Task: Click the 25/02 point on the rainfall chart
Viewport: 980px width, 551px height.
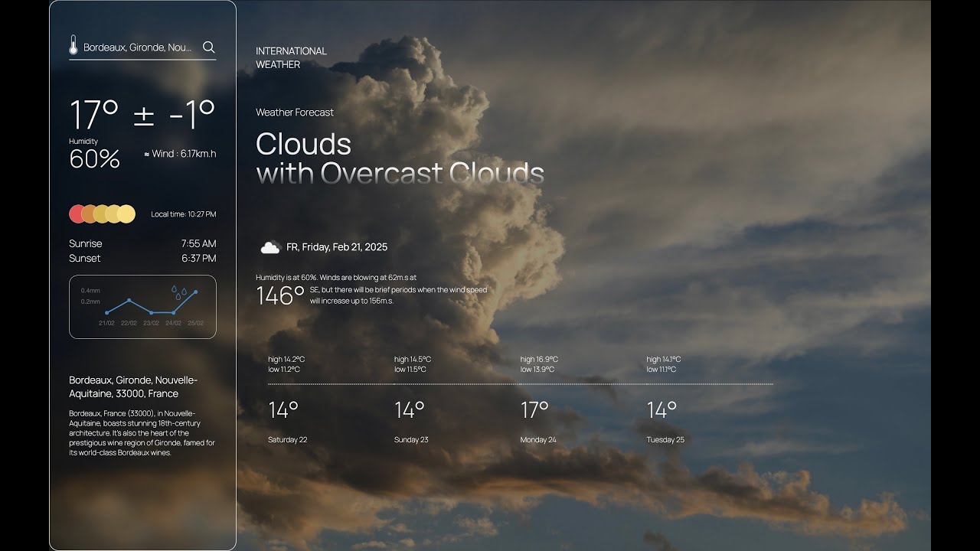Action: pyautogui.click(x=196, y=292)
